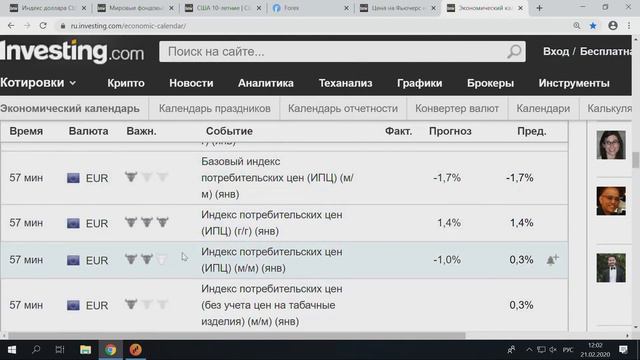Screen dimensions: 640x360
Task: Click the Прогноз column header
Action: 450,131
